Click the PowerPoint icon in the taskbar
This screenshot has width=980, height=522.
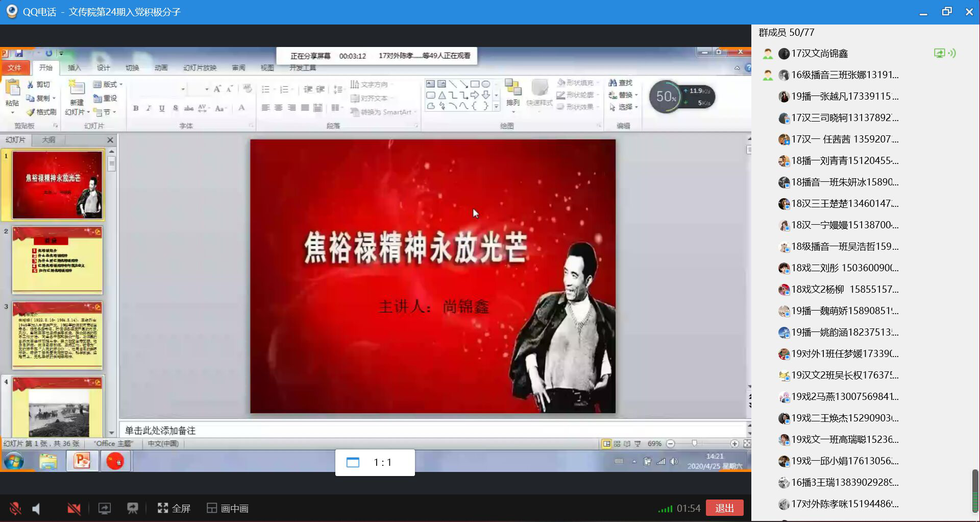point(82,461)
